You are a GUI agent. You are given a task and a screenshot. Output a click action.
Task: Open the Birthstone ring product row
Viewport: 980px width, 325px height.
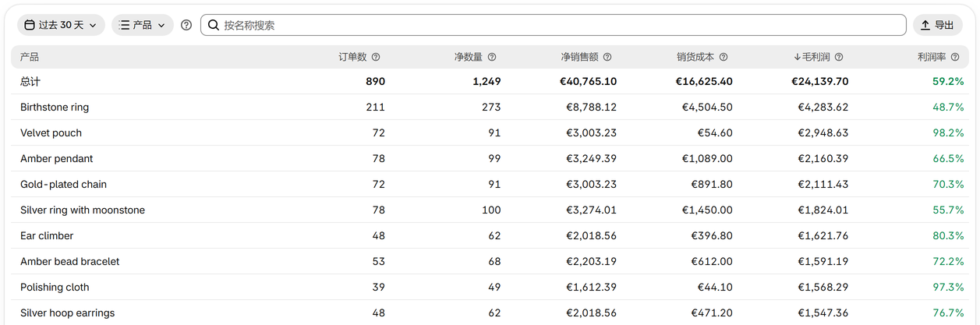pos(490,107)
